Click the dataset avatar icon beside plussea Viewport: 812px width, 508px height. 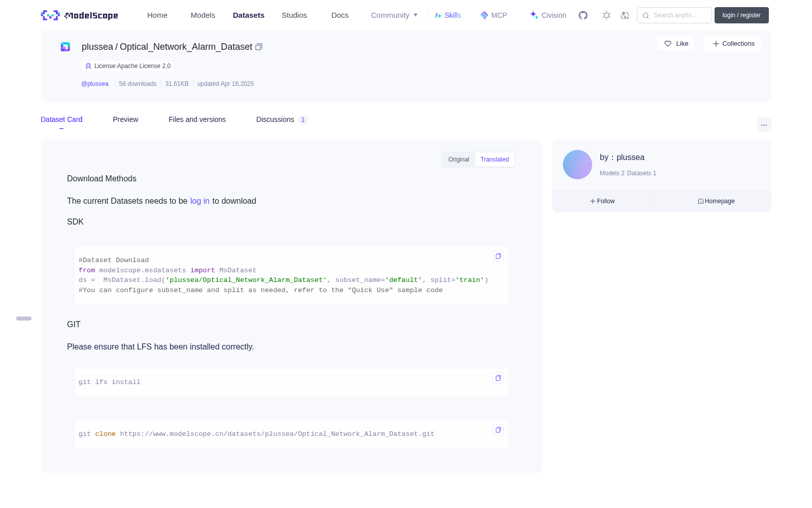coord(65,47)
